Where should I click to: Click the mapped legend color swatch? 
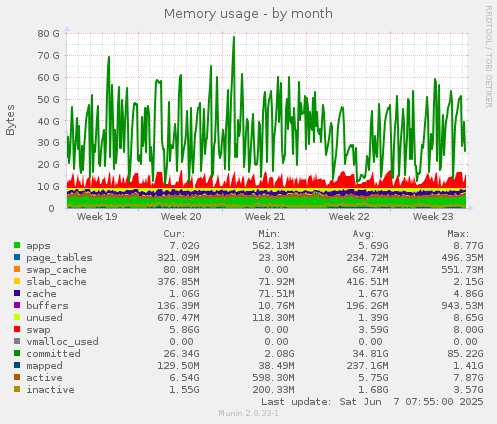(17, 365)
